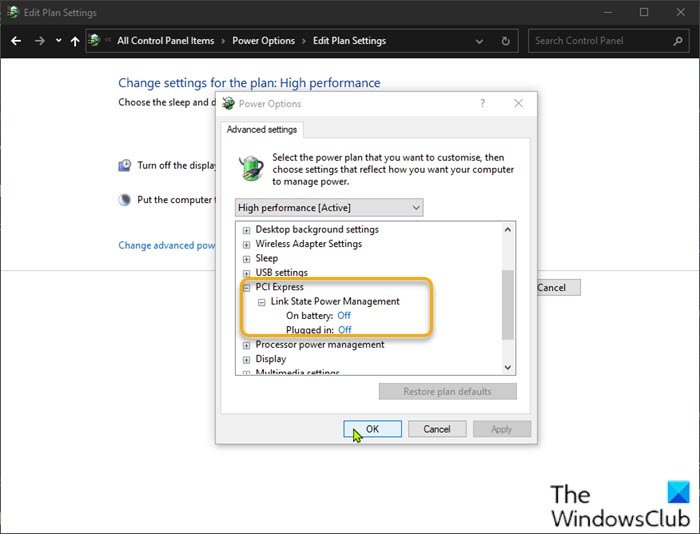Screen dimensions: 700x534
Task: Refresh the Control Panel page
Action: pos(505,41)
